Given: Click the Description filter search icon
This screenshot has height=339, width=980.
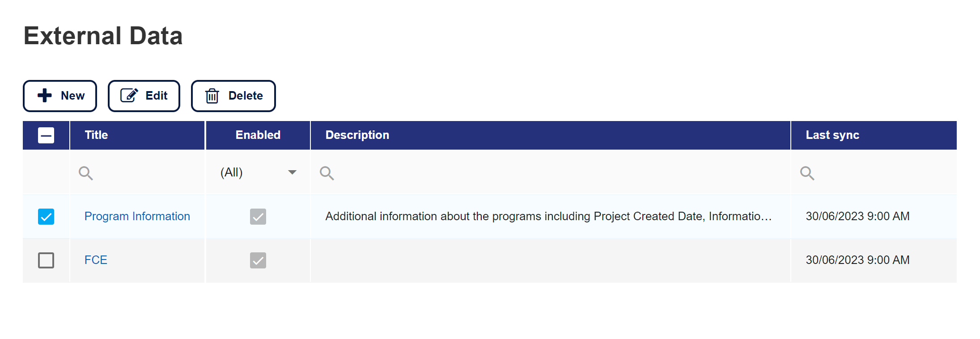Looking at the screenshot, I should click(x=327, y=173).
